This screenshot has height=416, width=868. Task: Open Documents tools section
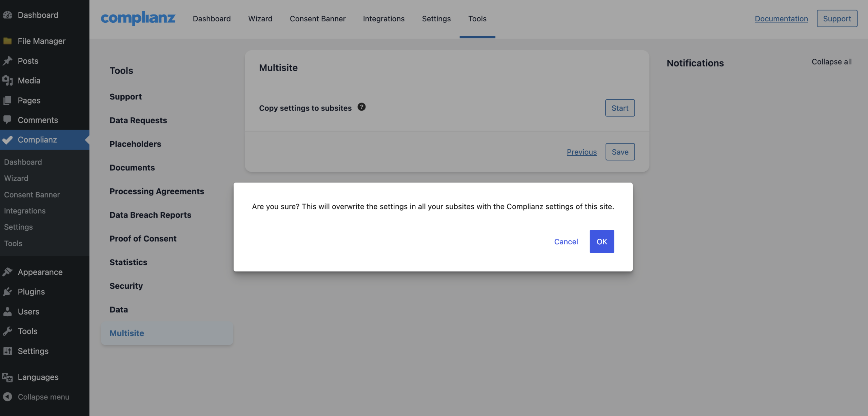[132, 168]
